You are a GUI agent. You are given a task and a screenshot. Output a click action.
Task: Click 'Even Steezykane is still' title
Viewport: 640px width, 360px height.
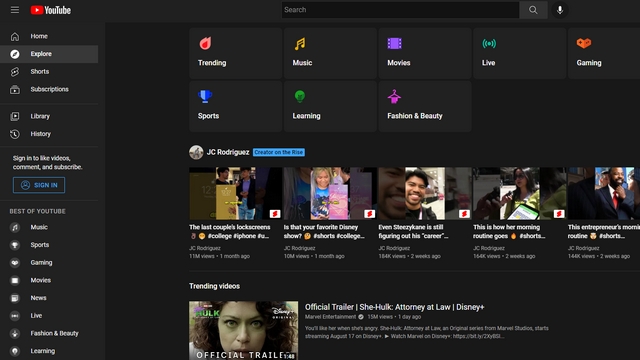(413, 231)
